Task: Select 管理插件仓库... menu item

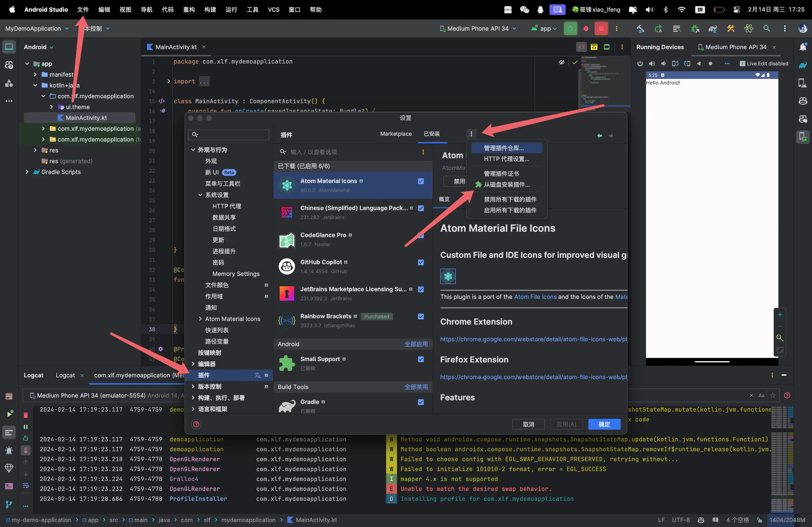Action: [506, 148]
